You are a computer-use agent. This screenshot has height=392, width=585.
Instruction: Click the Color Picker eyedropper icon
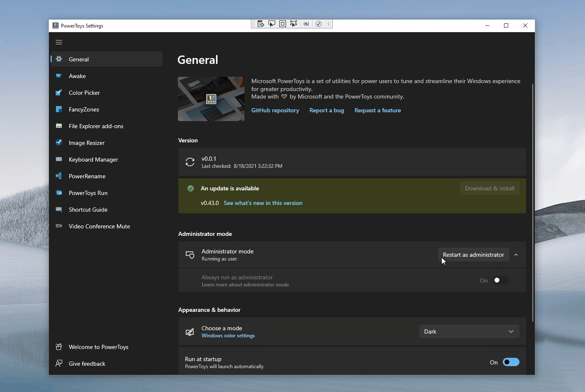(x=59, y=92)
